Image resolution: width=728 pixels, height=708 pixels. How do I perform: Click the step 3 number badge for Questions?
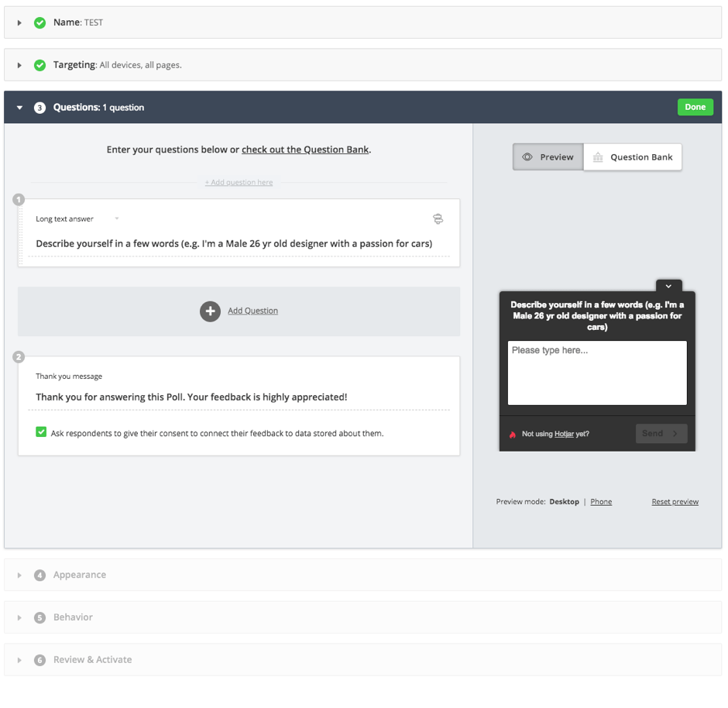(x=40, y=108)
